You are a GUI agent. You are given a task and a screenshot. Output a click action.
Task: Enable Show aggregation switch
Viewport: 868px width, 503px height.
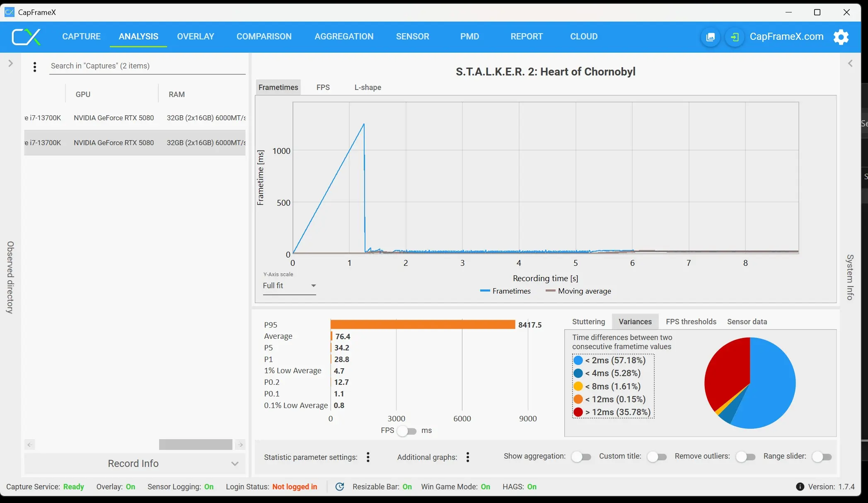tap(581, 457)
